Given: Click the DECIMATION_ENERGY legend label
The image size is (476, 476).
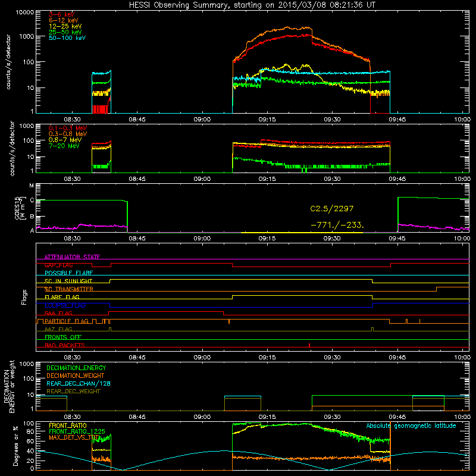Looking at the screenshot, I should pyautogui.click(x=76, y=368).
